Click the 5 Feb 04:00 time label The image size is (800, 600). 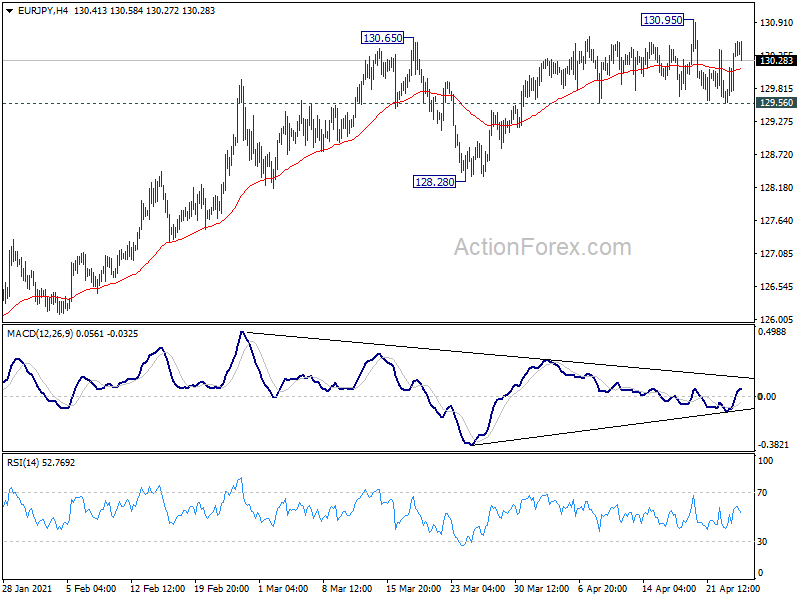[91, 588]
